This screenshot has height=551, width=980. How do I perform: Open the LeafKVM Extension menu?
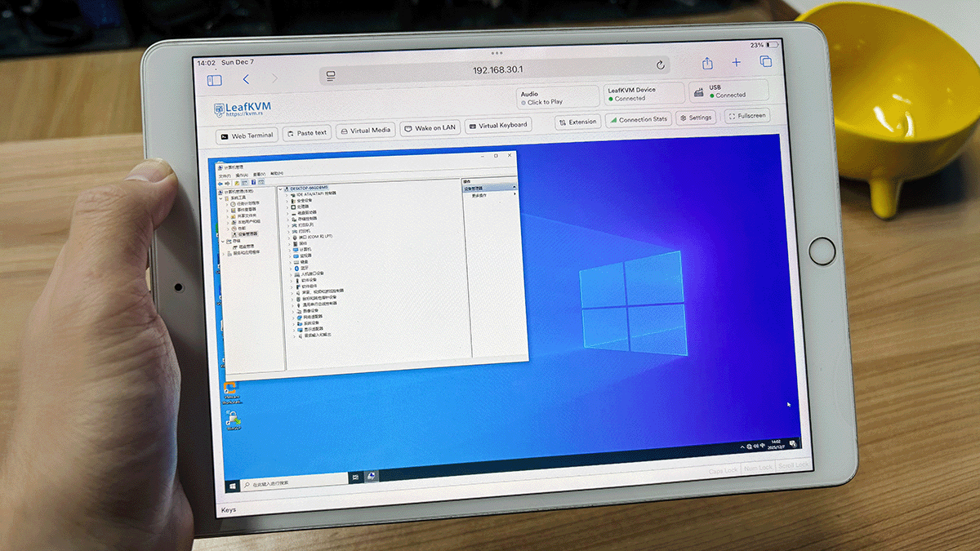(x=577, y=122)
